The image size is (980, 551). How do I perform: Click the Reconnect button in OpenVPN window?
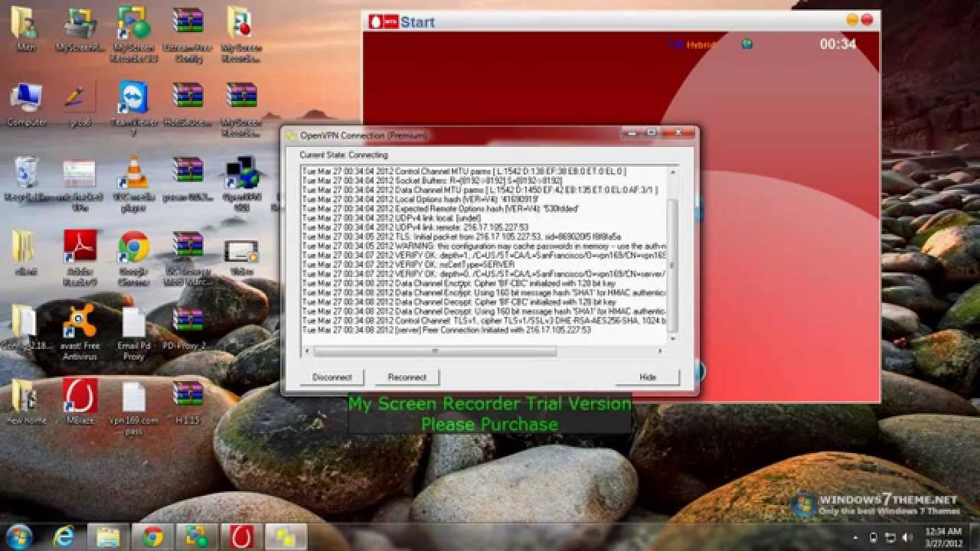407,377
